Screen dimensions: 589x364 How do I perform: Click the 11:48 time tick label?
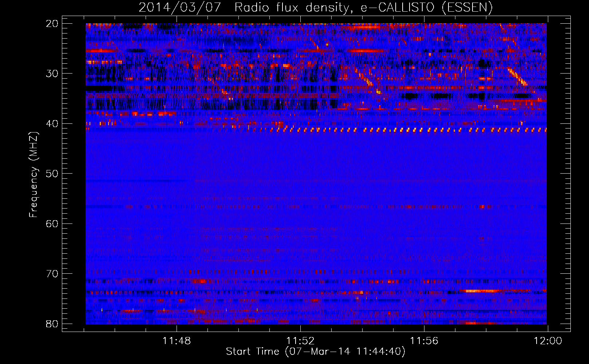(x=177, y=341)
